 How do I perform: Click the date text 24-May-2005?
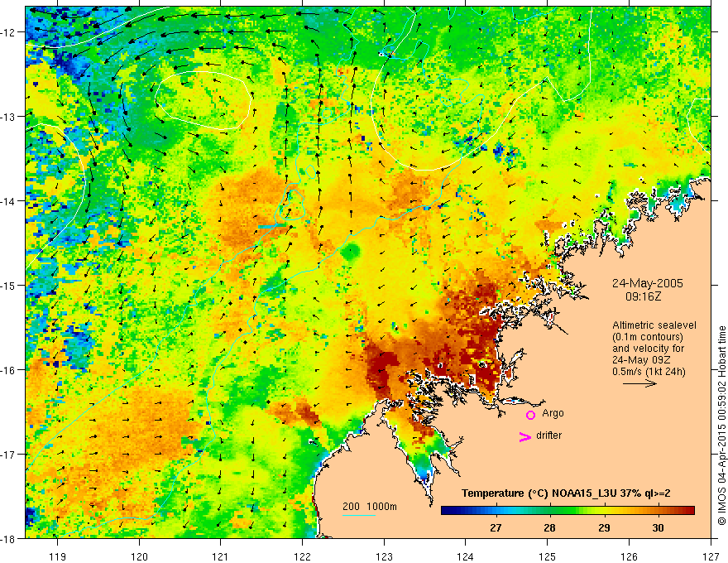pyautogui.click(x=647, y=284)
